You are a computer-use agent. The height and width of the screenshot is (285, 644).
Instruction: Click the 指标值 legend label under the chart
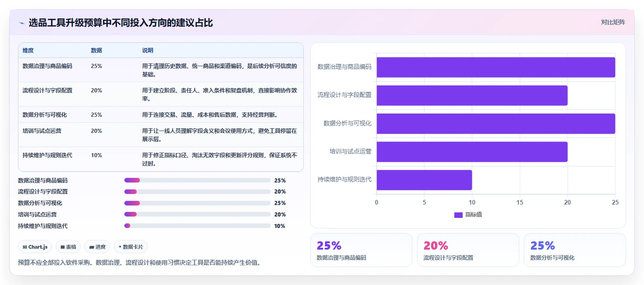click(474, 215)
